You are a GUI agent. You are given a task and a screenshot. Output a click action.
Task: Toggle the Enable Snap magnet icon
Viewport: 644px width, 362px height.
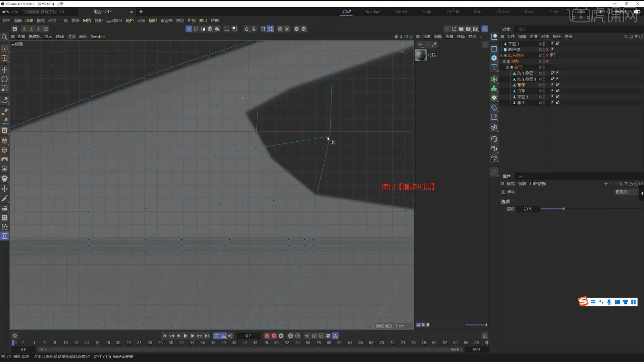click(x=247, y=29)
